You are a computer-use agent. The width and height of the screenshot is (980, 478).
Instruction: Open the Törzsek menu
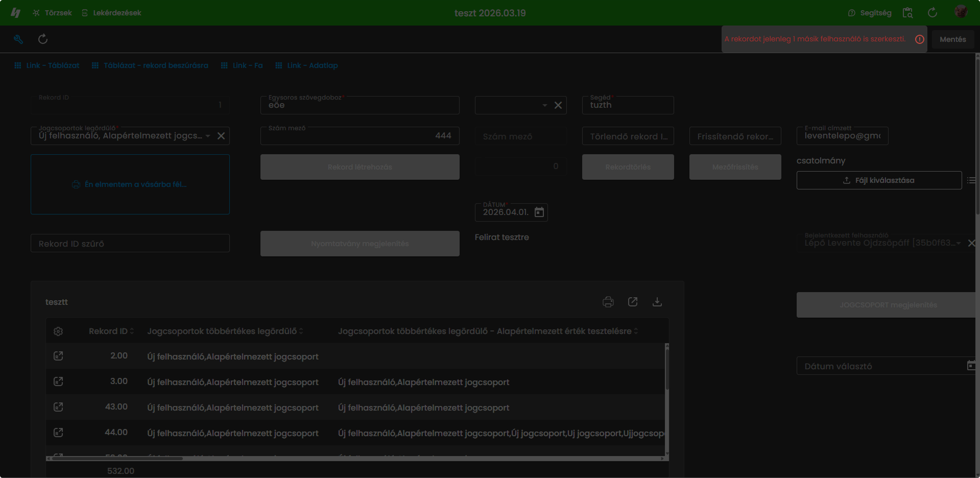52,13
